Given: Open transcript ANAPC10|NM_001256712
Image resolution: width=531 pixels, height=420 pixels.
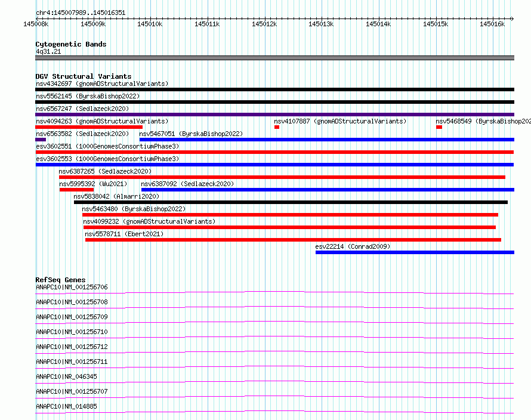Looking at the screenshot, I should point(72,347).
